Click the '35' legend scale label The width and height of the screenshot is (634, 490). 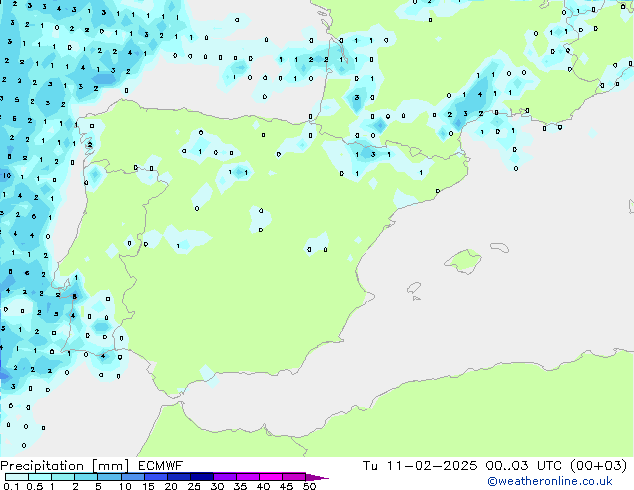[x=240, y=486]
